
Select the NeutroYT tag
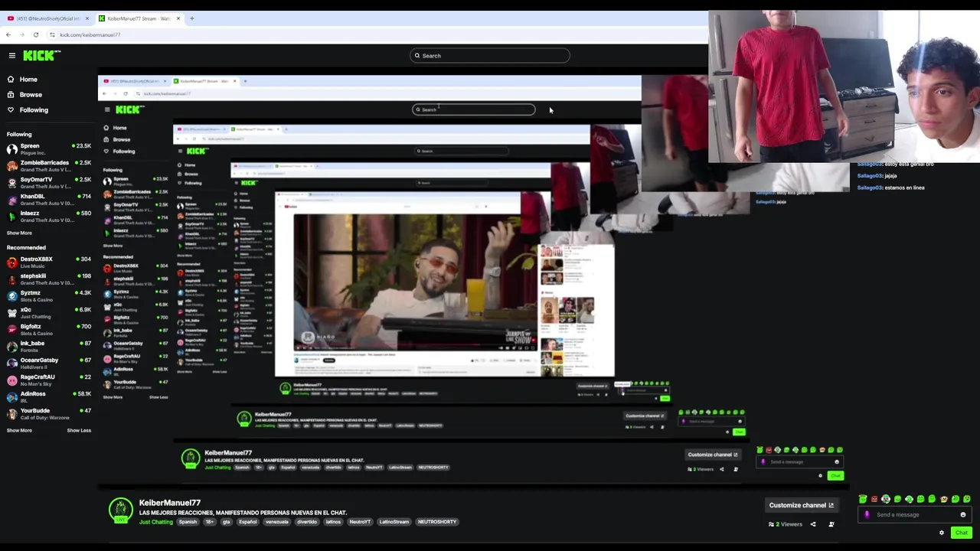360,522
